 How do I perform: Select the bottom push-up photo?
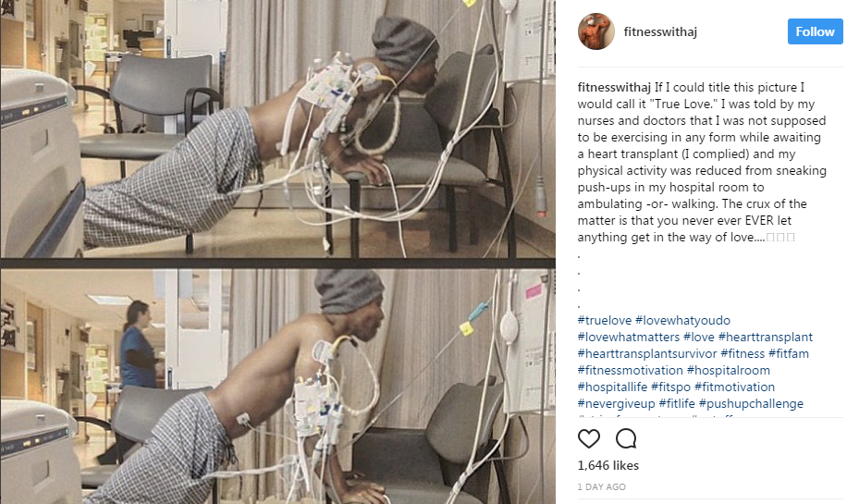coord(277,387)
